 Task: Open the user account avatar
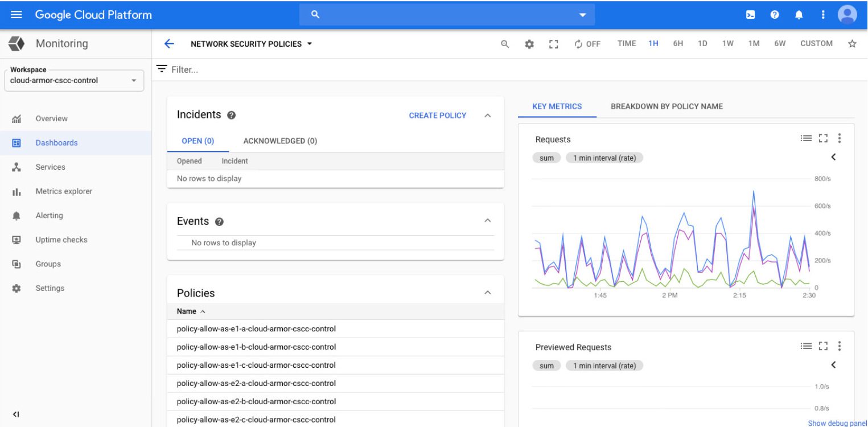[848, 15]
